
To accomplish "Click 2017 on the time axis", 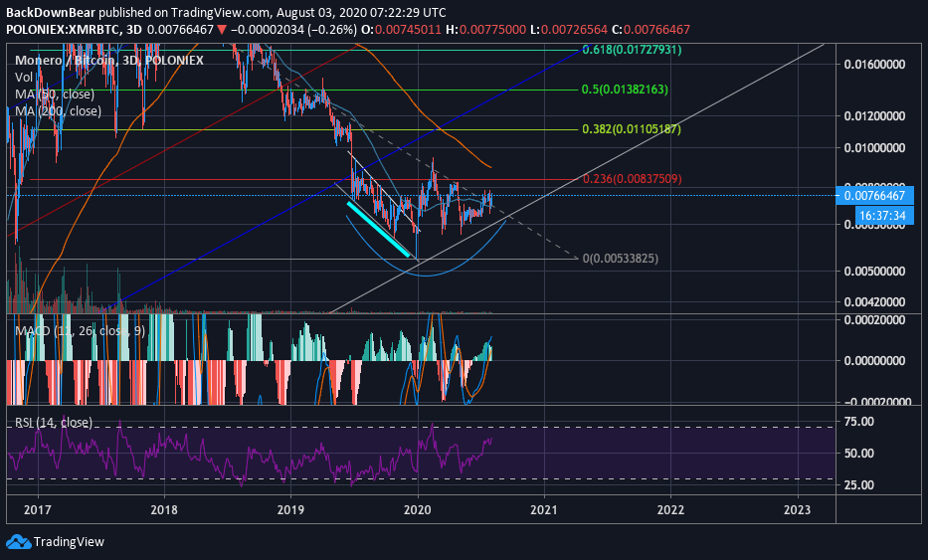I will pyautogui.click(x=37, y=509).
